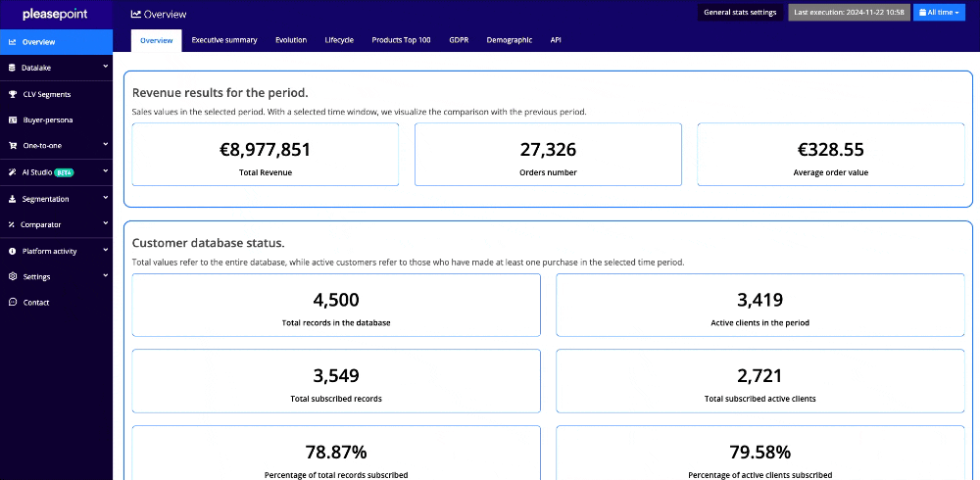Expand the Datalake menu chevron
The image size is (980, 480).
tap(105, 68)
